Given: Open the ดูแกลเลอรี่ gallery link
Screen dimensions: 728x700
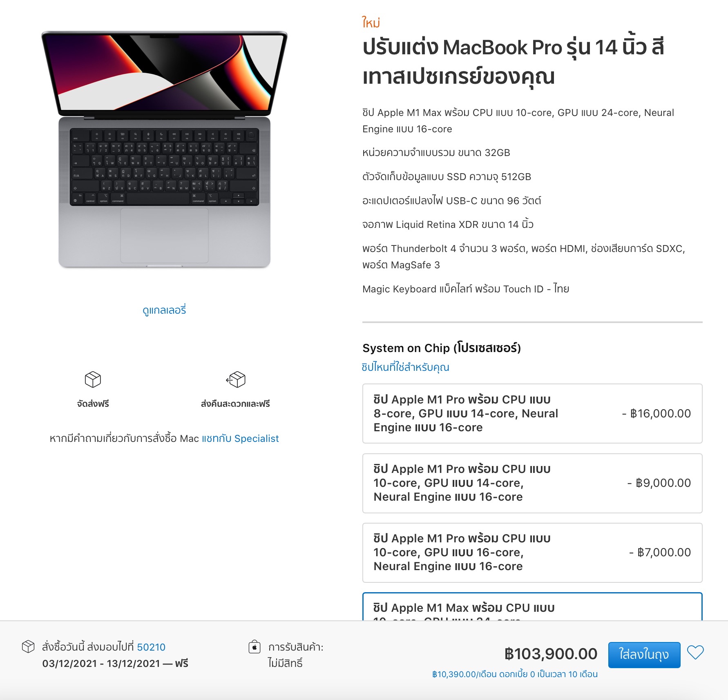Looking at the screenshot, I should 164,310.
